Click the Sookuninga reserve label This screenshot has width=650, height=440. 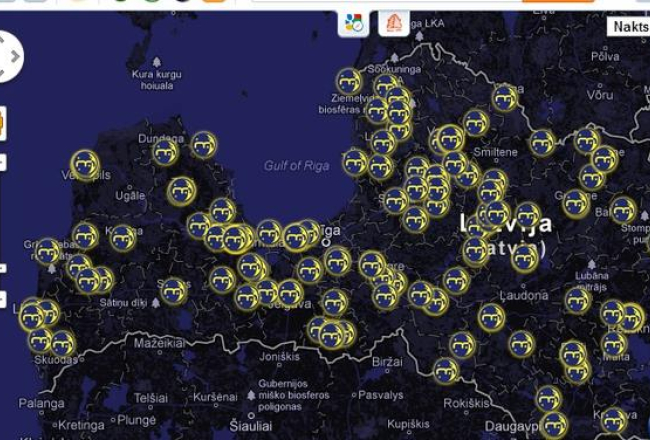pyautogui.click(x=394, y=69)
